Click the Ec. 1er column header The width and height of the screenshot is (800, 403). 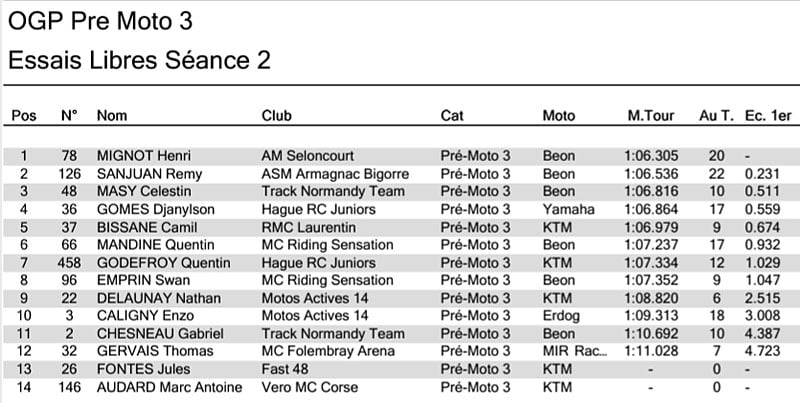(767, 116)
